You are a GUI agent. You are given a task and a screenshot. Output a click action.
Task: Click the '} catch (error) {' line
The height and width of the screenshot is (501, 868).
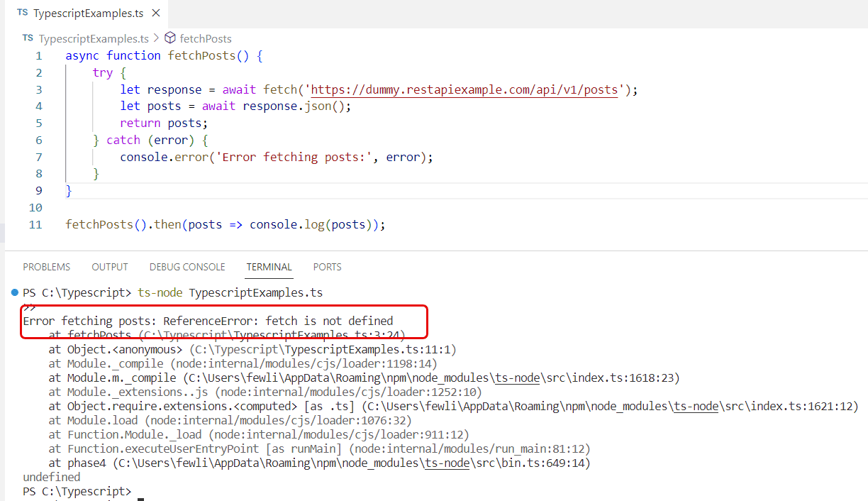pos(150,140)
